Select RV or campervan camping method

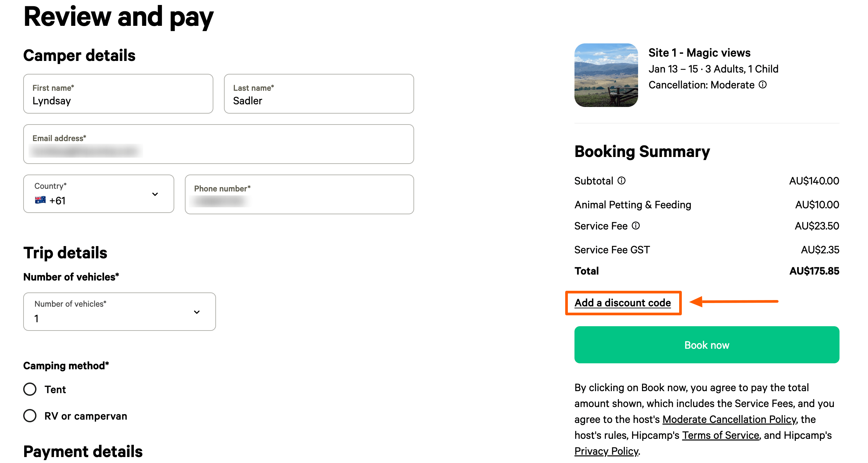pos(30,416)
